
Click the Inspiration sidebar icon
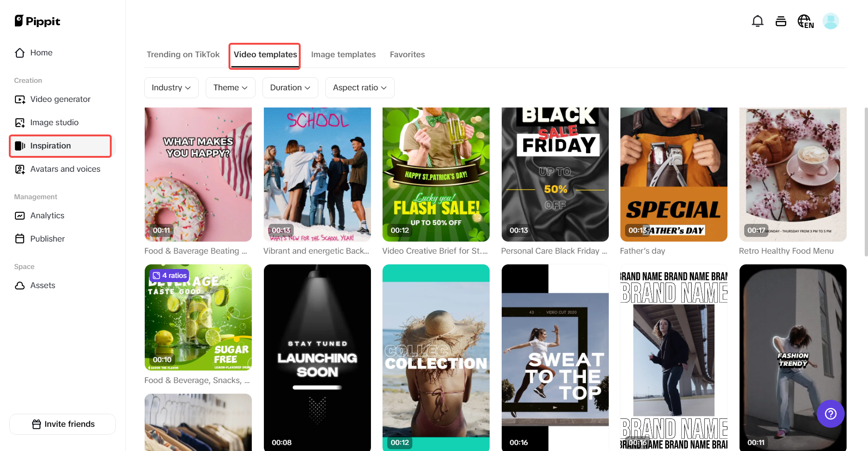coord(20,146)
